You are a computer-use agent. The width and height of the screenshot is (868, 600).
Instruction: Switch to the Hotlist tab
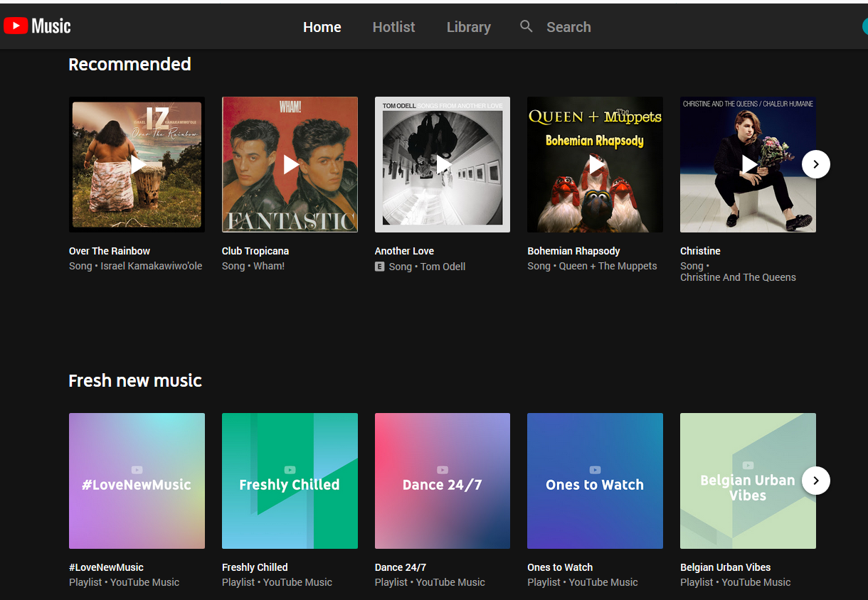[x=393, y=26]
